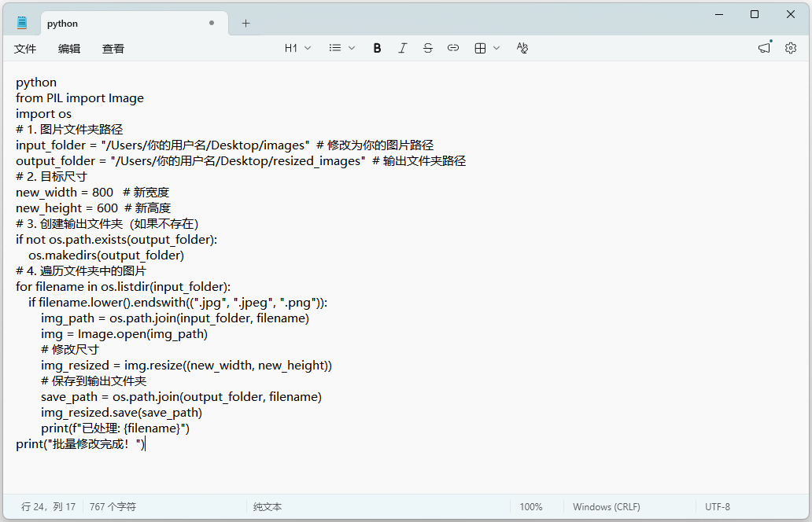Open the 编辑 menu
This screenshot has height=522, width=812.
click(69, 49)
